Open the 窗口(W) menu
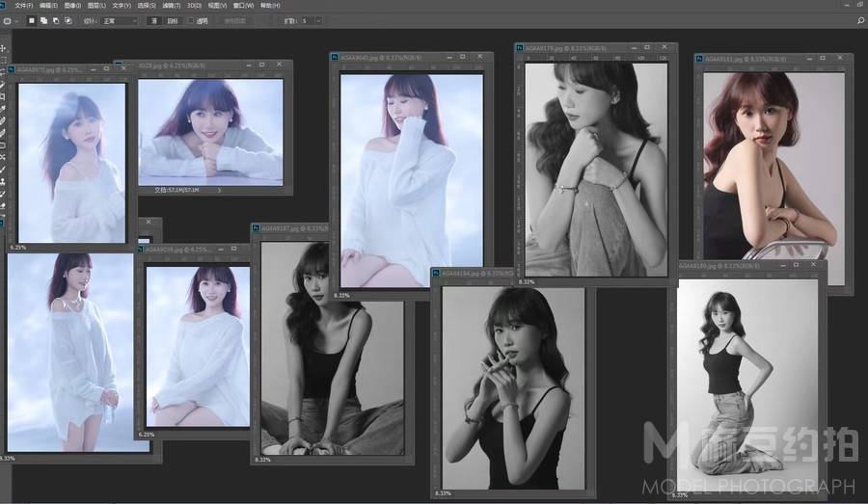The width and height of the screenshot is (868, 504). click(x=243, y=5)
